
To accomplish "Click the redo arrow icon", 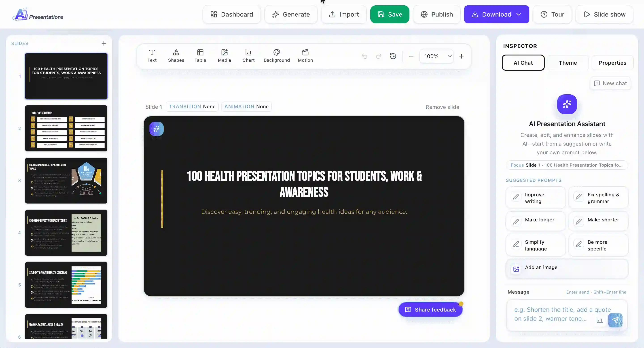I will [x=379, y=56].
